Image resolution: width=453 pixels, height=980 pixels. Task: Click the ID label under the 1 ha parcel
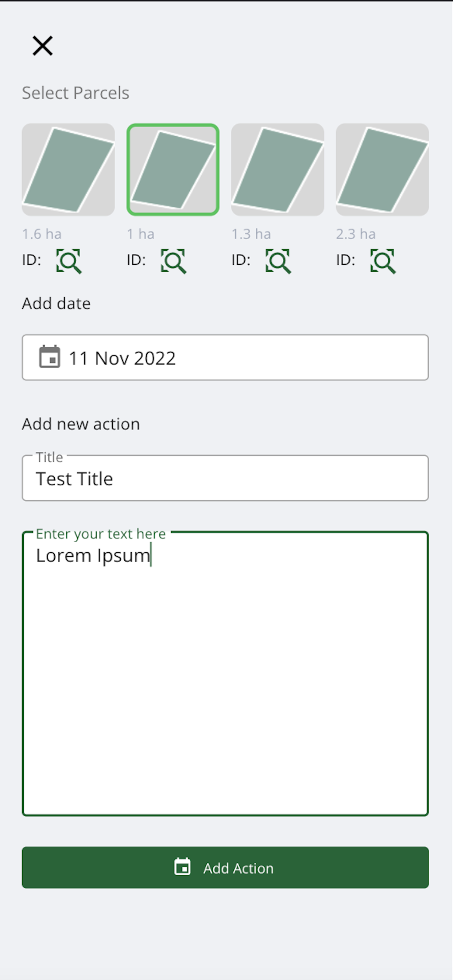click(136, 260)
